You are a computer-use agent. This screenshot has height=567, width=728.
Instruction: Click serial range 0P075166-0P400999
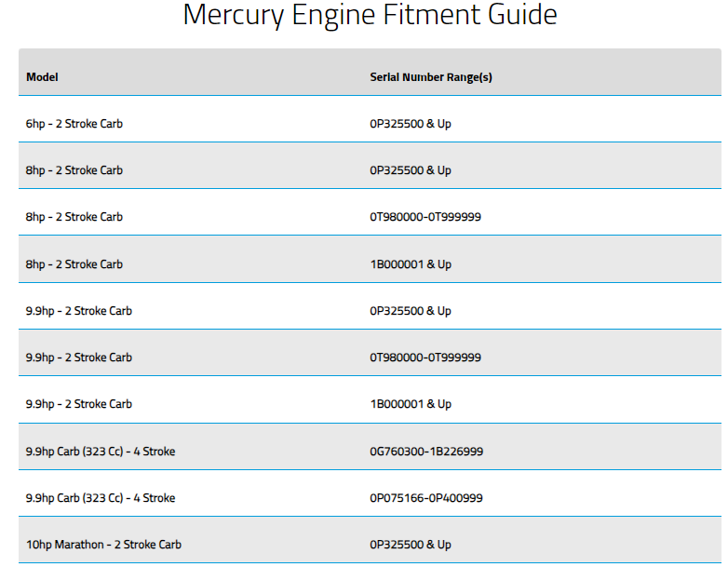click(426, 498)
